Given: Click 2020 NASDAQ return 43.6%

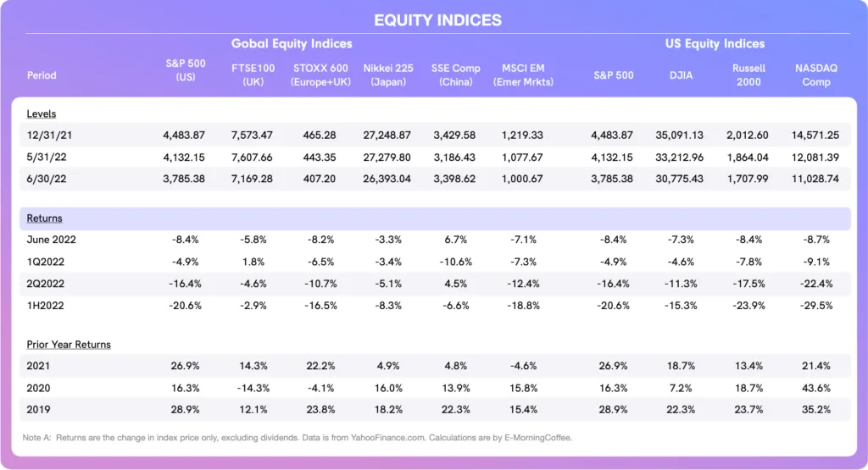Looking at the screenshot, I should 816,388.
